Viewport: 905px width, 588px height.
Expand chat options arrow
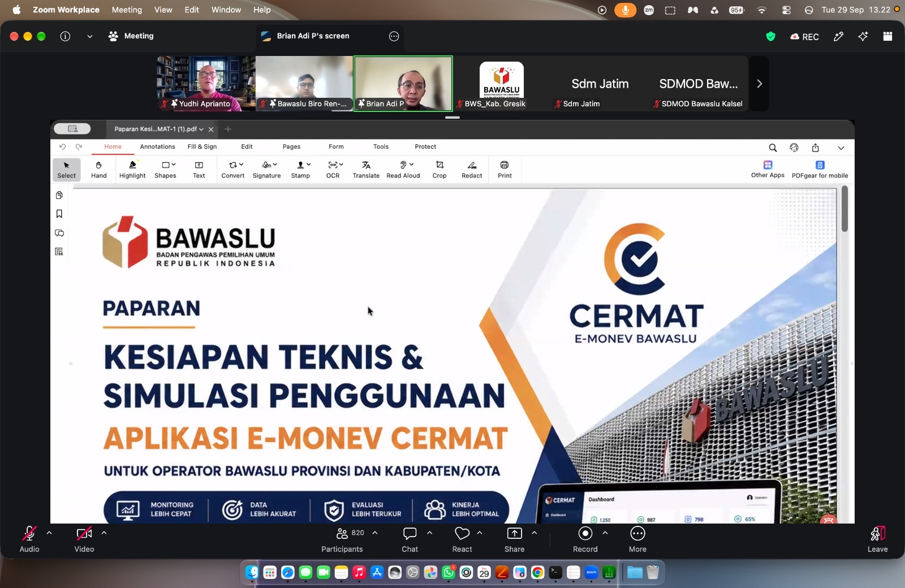point(430,533)
